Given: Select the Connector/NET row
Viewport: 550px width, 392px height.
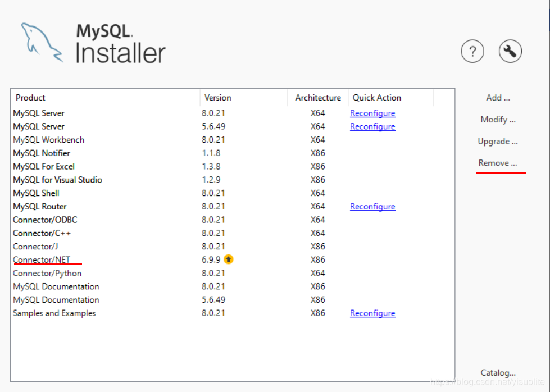Looking at the screenshot, I should [233, 260].
